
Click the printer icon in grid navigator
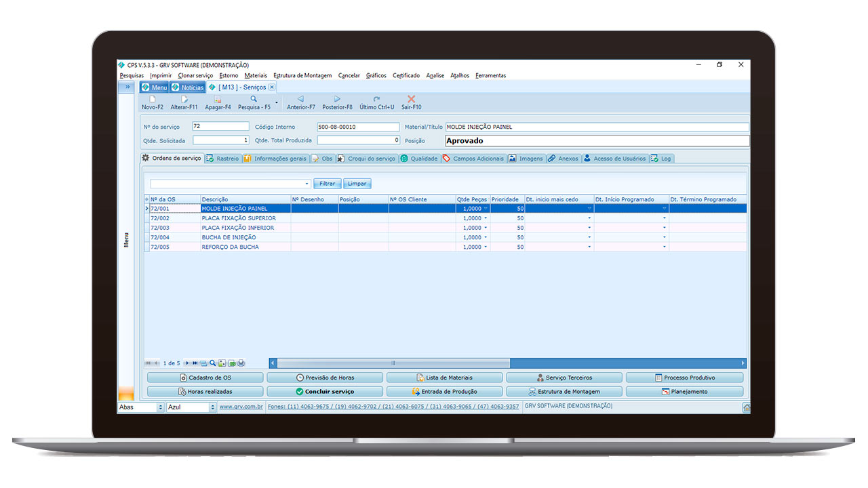pyautogui.click(x=241, y=363)
